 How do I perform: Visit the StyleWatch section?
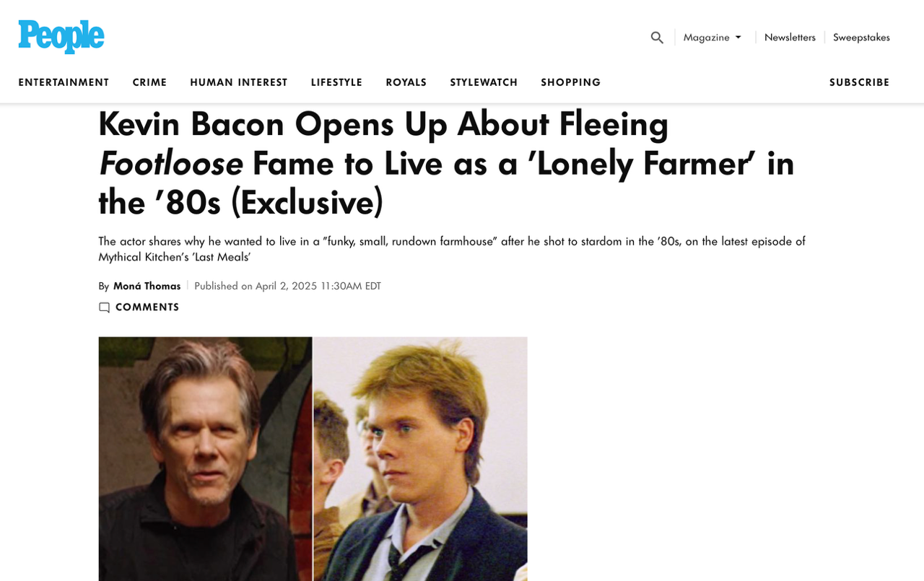(484, 82)
